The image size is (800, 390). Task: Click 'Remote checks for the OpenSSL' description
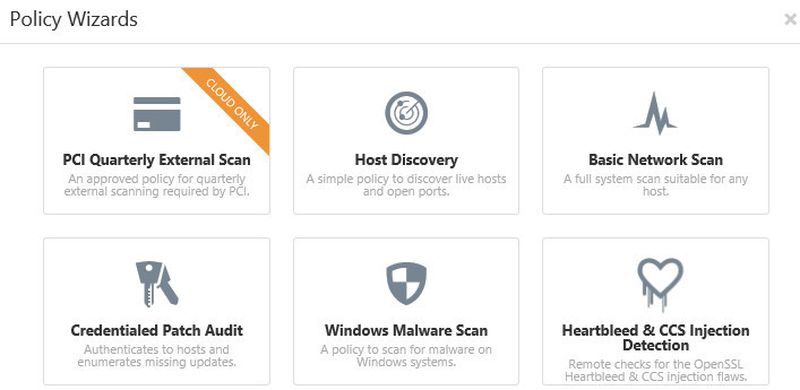click(x=656, y=371)
